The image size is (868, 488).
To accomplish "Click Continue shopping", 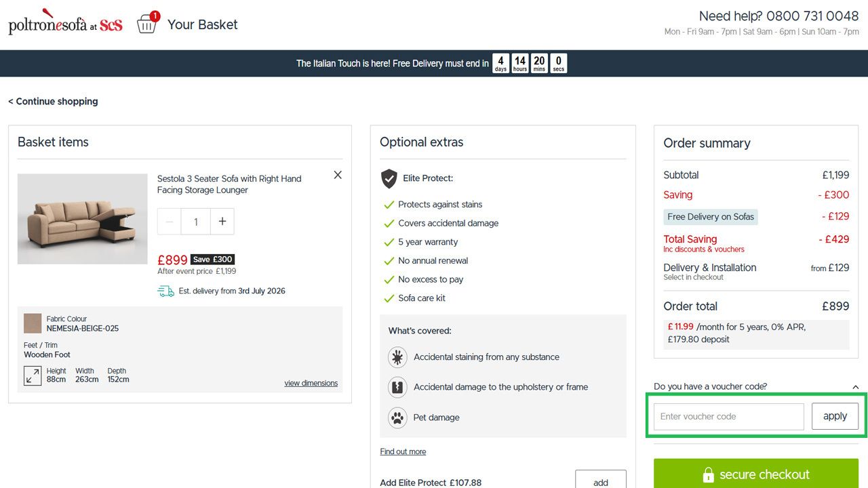I will [x=53, y=101].
